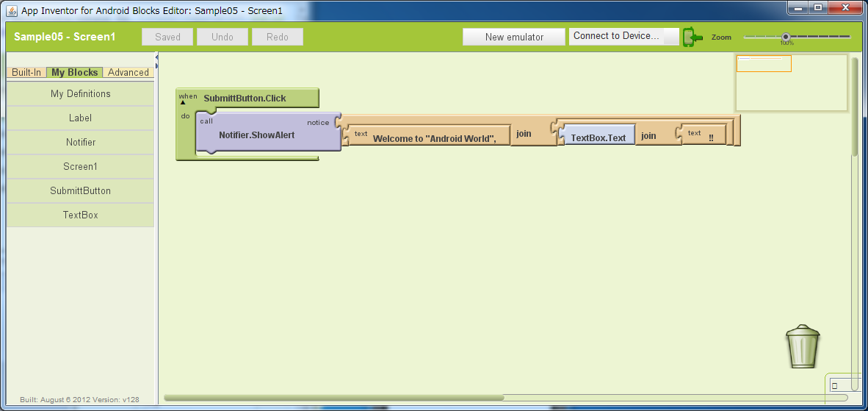
Task: Click the Java icon in title bar
Action: click(x=12, y=11)
